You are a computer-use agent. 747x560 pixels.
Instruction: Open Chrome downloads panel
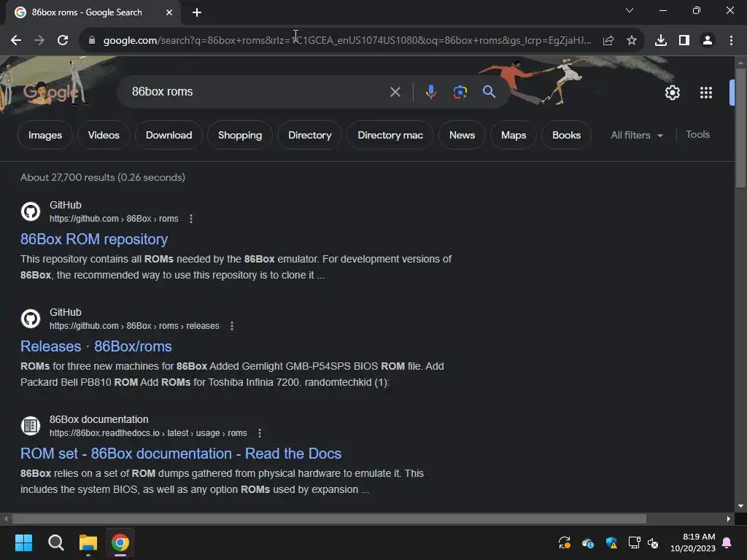(x=661, y=41)
